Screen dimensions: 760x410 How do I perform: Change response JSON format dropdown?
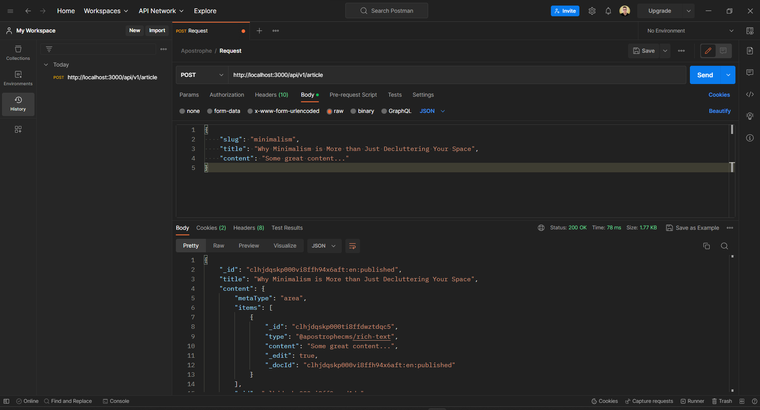point(324,246)
